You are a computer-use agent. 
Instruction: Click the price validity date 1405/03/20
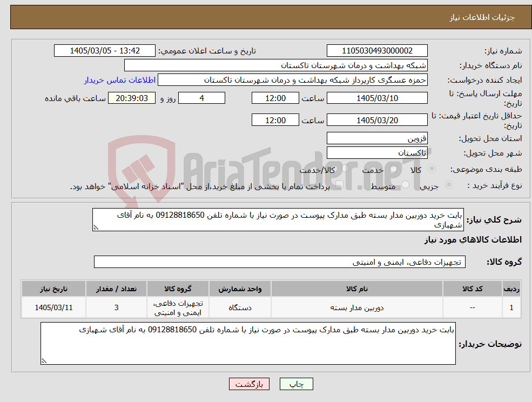tap(377, 120)
